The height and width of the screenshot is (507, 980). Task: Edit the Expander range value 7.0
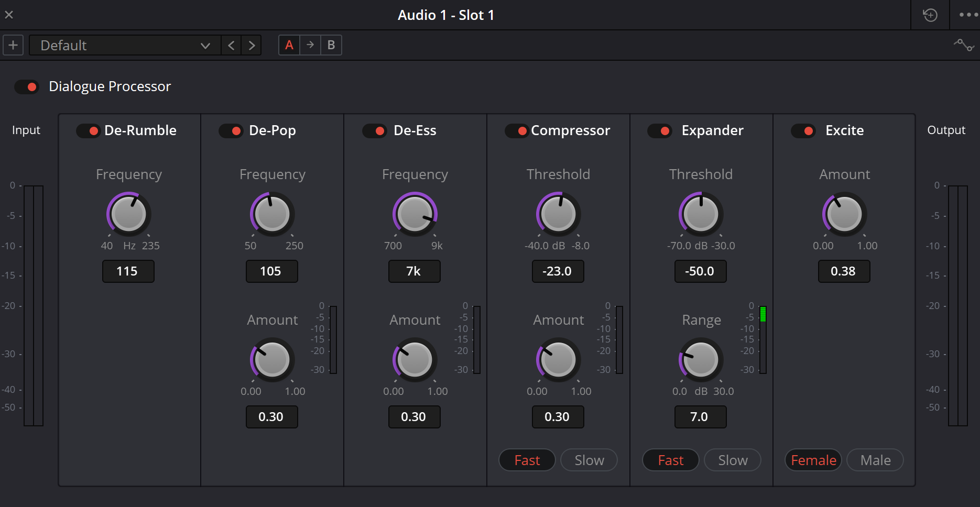pos(701,417)
